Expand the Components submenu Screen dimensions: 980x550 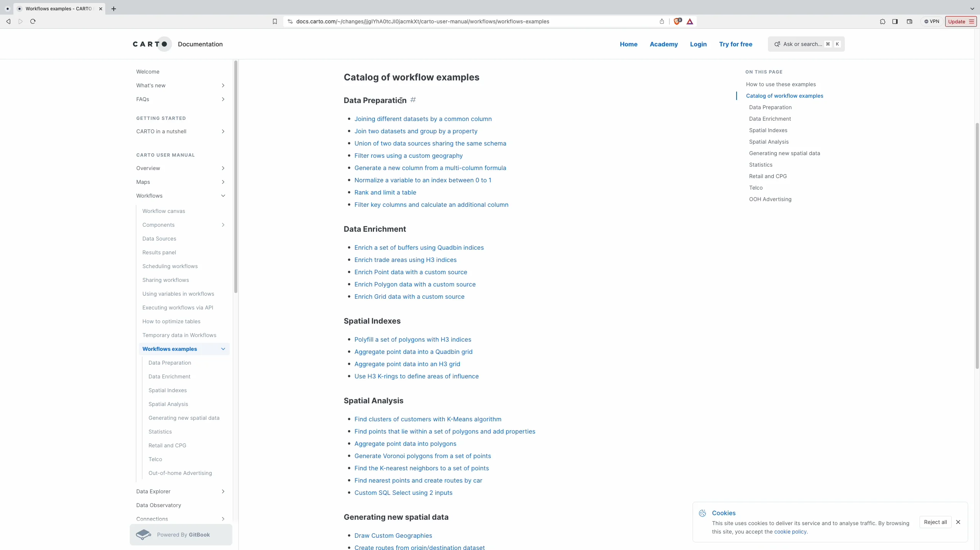pos(223,225)
